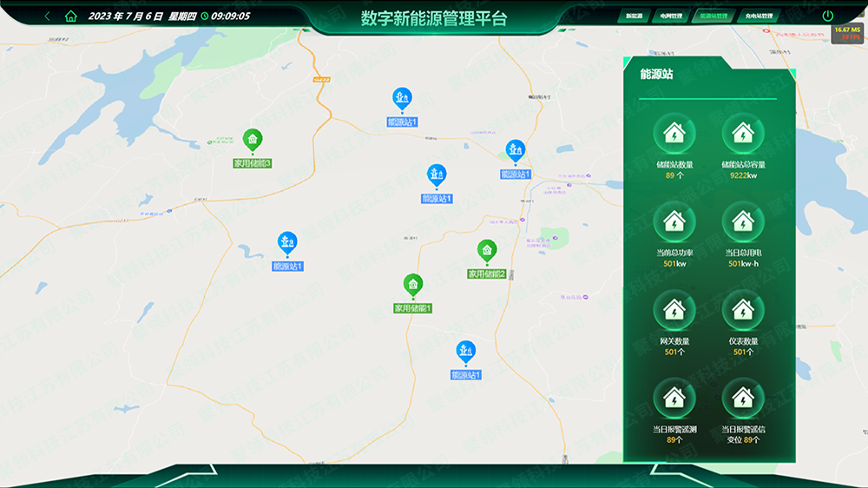868x488 pixels.
Task: Click the 501kw·h value under 当日总用电
Action: tap(743, 264)
